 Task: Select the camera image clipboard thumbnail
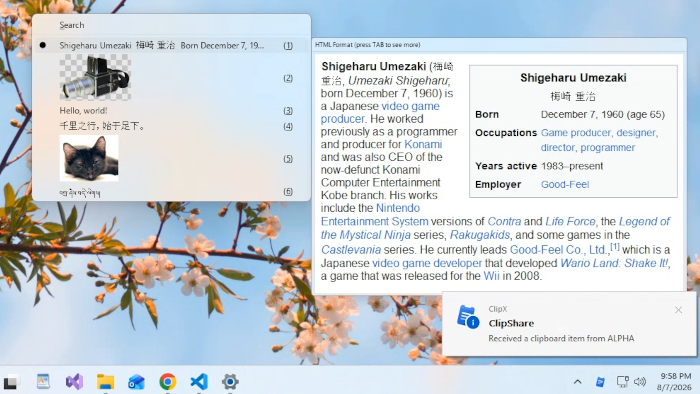pos(95,77)
